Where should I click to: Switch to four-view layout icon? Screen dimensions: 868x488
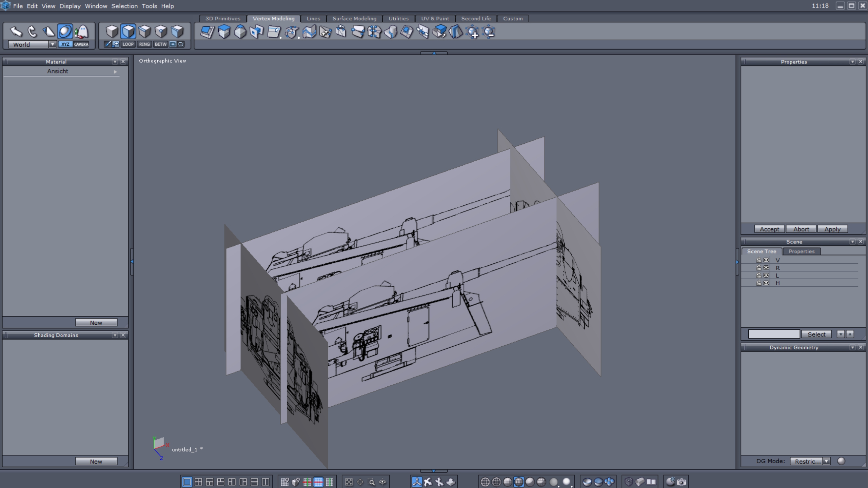pos(198,482)
